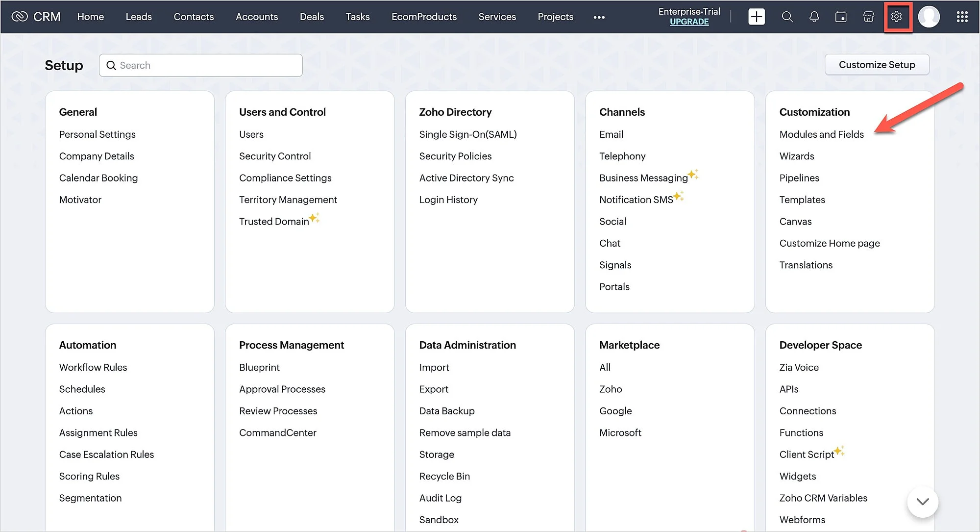Open Single Sign-On(SAML) settings
This screenshot has height=532, width=980.
coord(468,134)
